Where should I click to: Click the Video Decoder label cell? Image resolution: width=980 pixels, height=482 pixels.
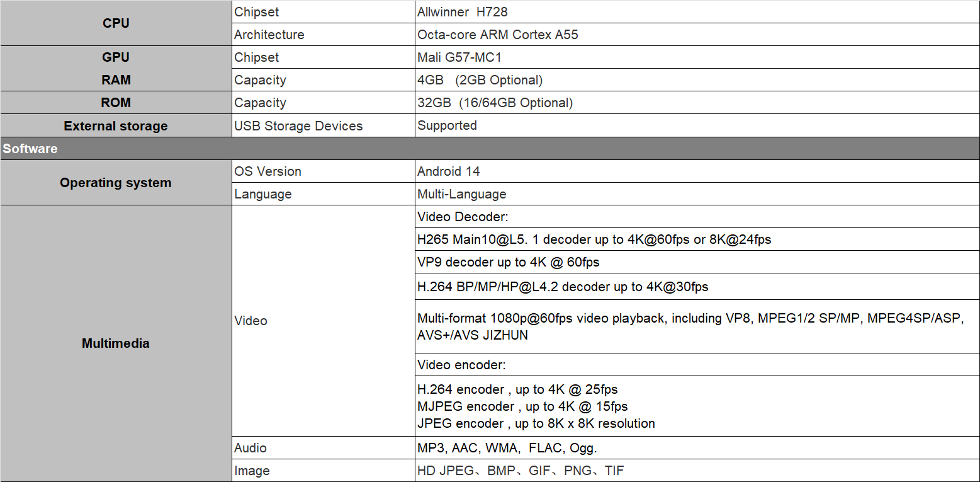point(697,217)
